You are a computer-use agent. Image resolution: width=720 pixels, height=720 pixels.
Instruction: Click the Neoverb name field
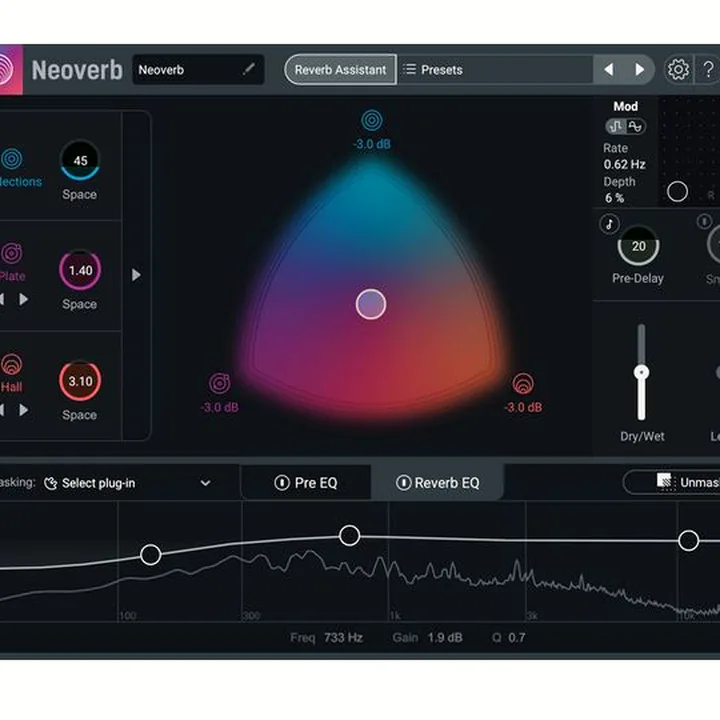pos(198,70)
